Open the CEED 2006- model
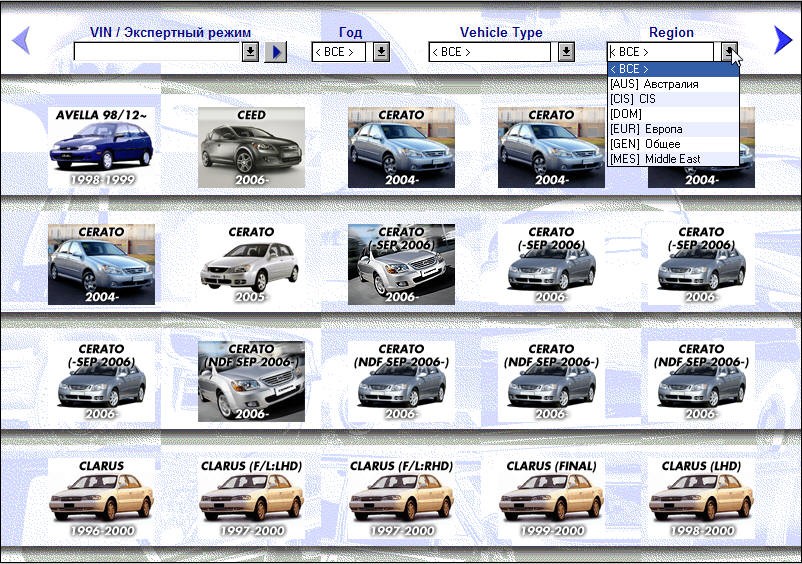The image size is (802, 564). point(251,147)
